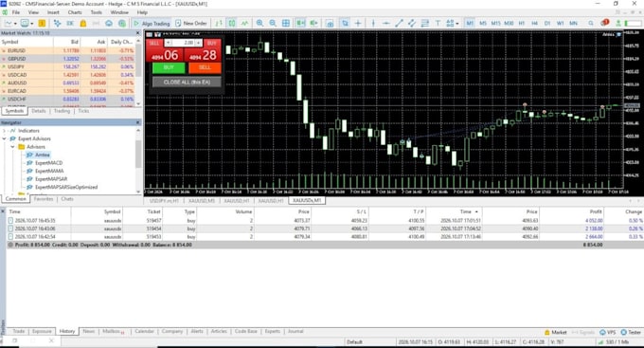Screen dimensions: 644x348
Task: Select the equidistant channel tool
Action: [412, 24]
